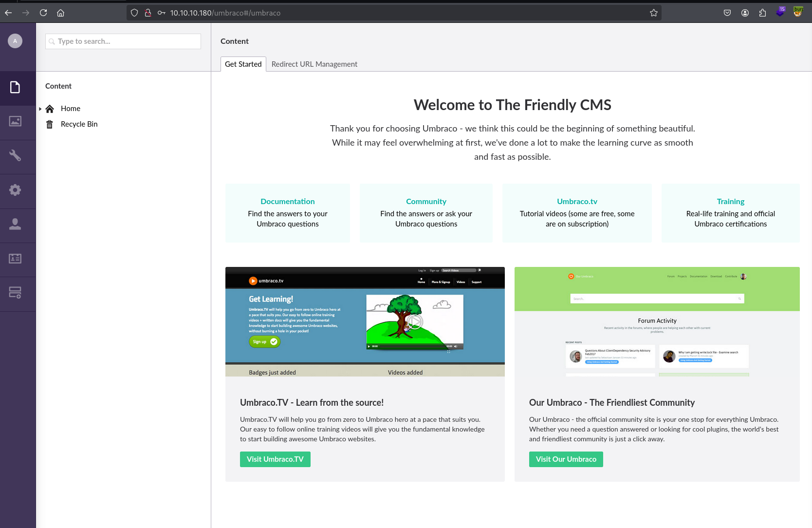Open the Media section icon

coord(15,121)
